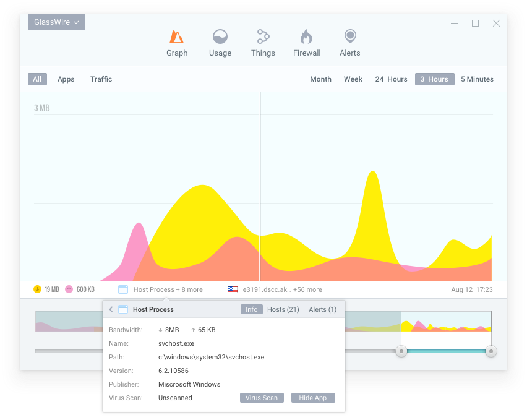Select the All filter

point(37,79)
